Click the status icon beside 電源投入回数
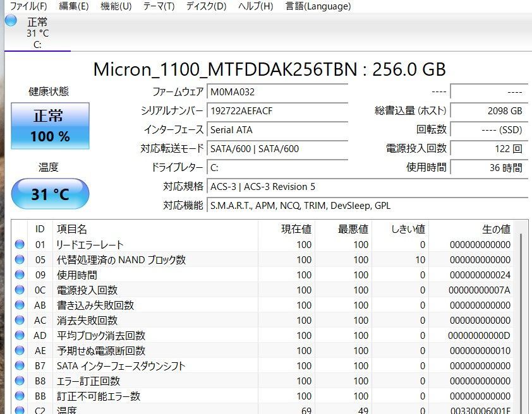This screenshot has width=532, height=414. pos(21,290)
